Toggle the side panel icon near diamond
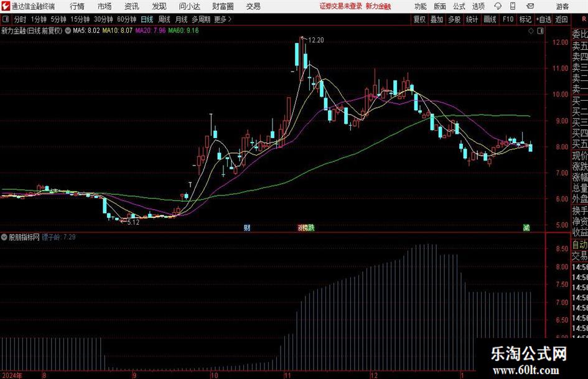 pos(540,31)
